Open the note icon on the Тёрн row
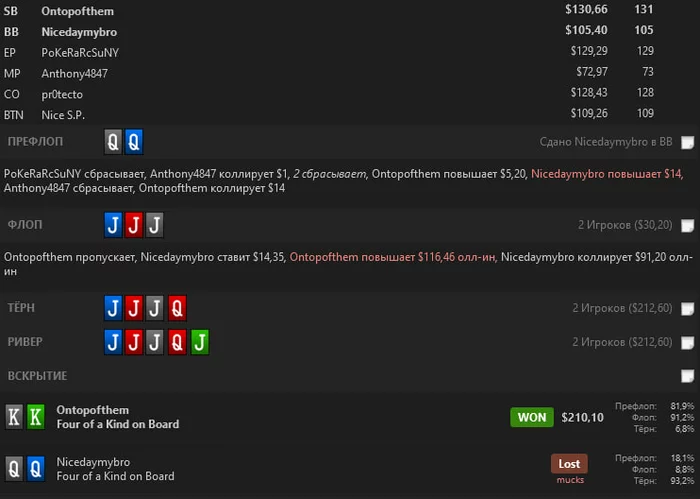The image size is (700, 499). pos(688,308)
